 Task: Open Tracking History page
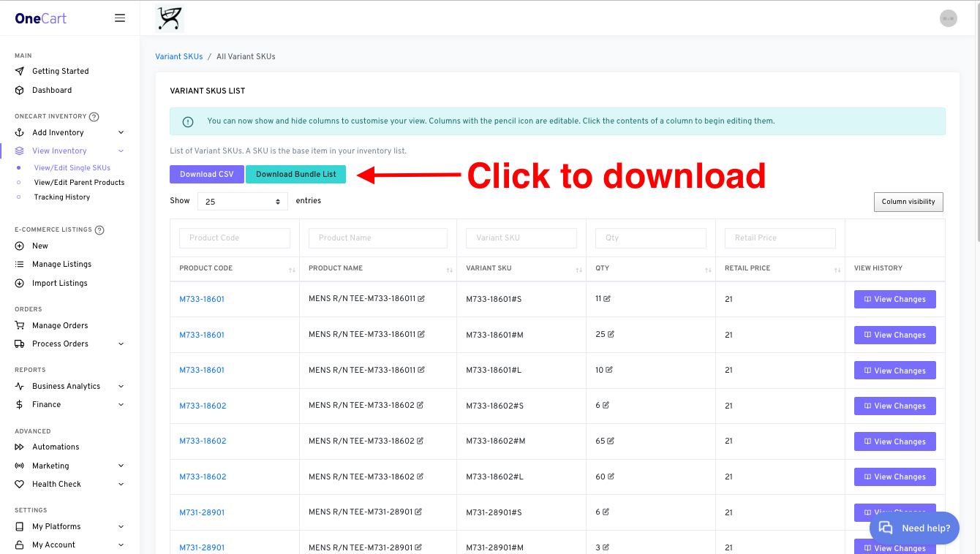pos(62,197)
